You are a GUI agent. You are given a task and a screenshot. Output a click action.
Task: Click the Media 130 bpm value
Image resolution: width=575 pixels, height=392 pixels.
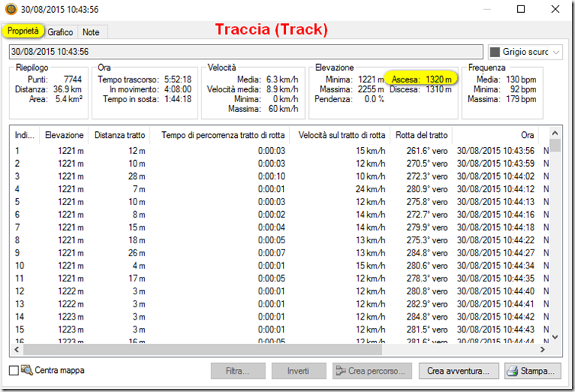click(x=521, y=79)
